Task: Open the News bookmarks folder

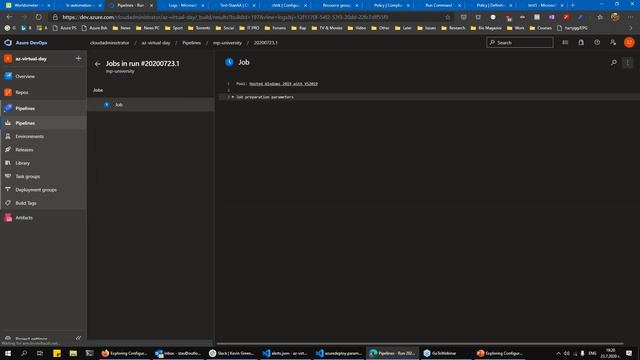Action: point(121,28)
